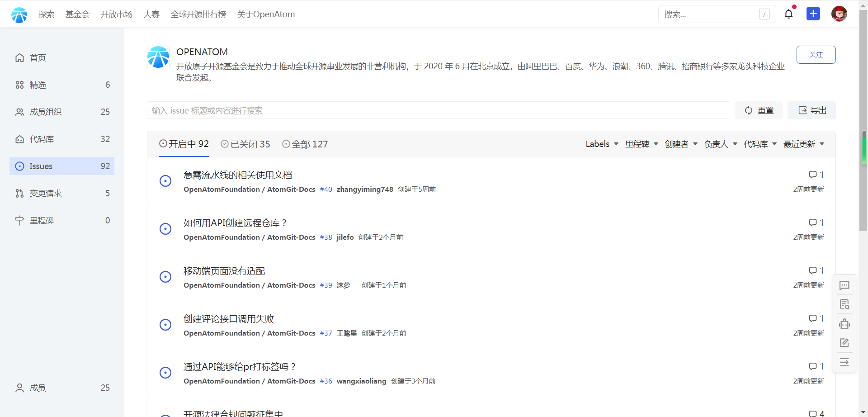Open 关于OpenAtom in top navigation

[266, 14]
